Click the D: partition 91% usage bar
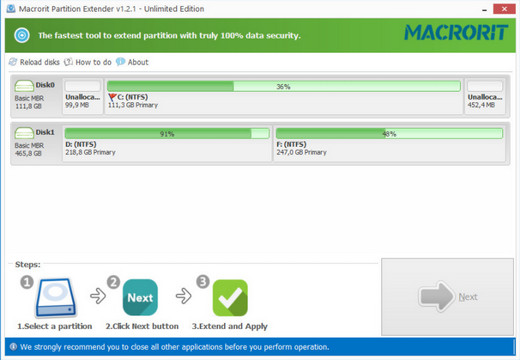Screen dimensions: 520x360 [x=167, y=134]
